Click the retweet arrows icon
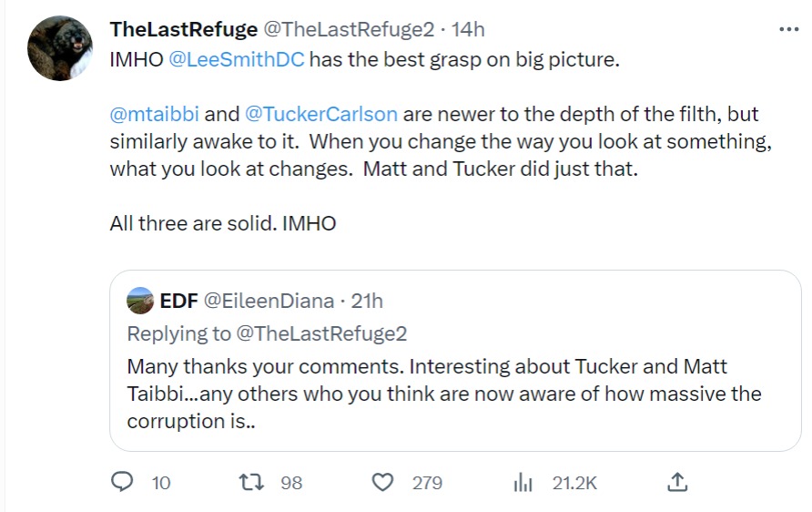Viewport: 812px width, 512px height. pos(249,482)
